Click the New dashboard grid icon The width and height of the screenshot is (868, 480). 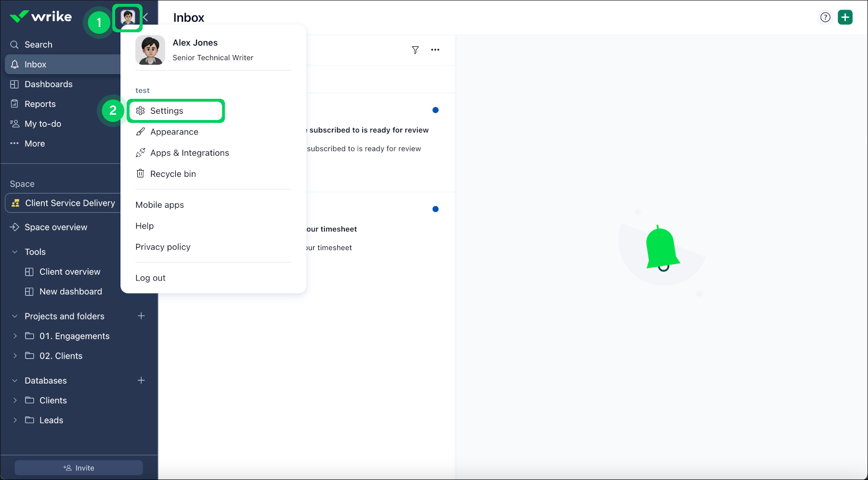click(29, 291)
